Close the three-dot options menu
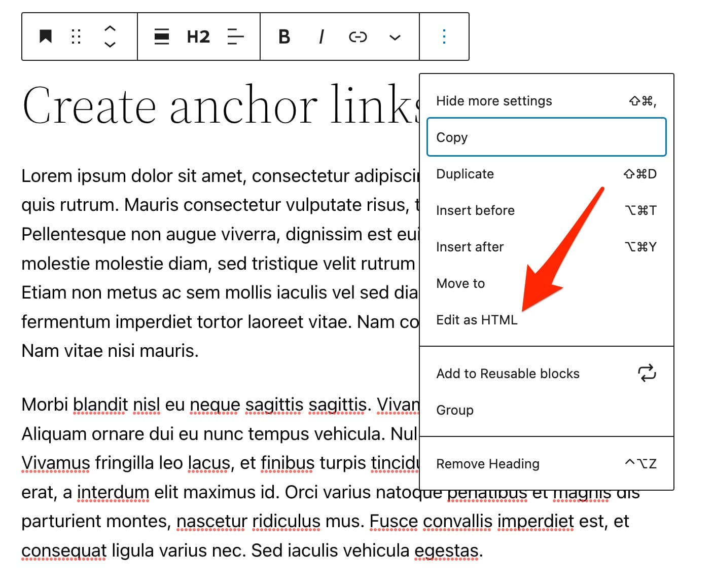The height and width of the screenshot is (588, 714). [x=444, y=36]
